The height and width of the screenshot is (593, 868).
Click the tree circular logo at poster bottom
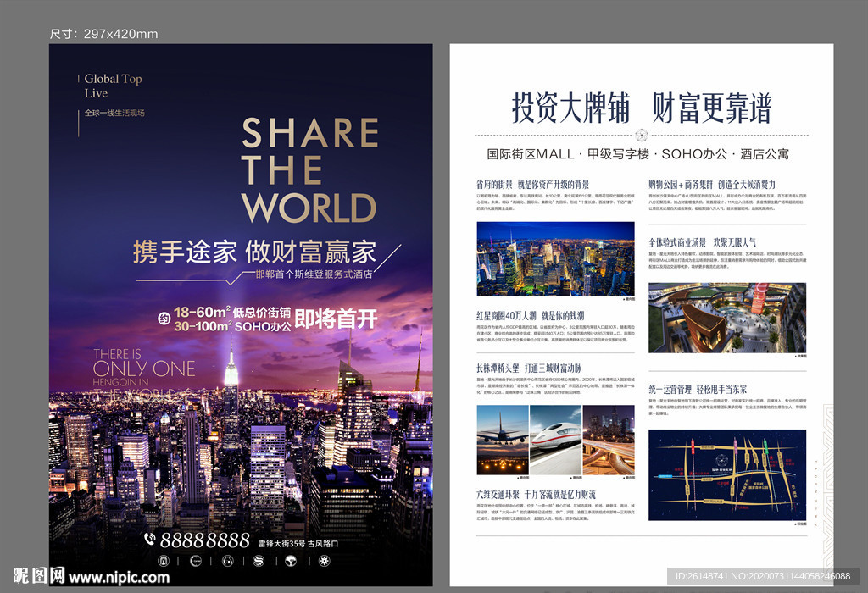coord(291,561)
